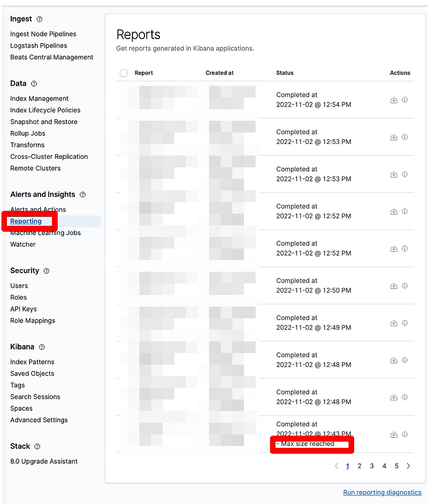Click the Alerts and Insights help icon
The image size is (428, 504).
tap(83, 194)
